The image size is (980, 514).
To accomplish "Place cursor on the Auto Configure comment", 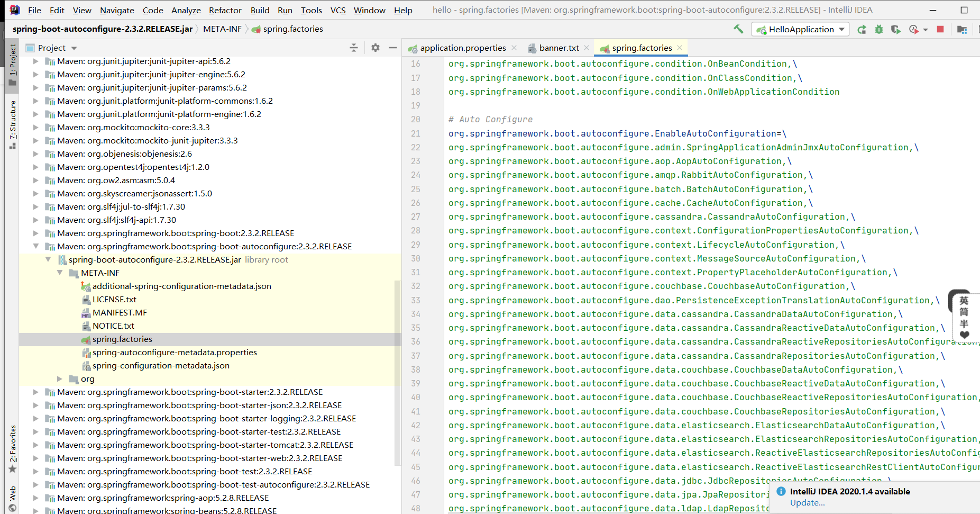I will pyautogui.click(x=490, y=120).
